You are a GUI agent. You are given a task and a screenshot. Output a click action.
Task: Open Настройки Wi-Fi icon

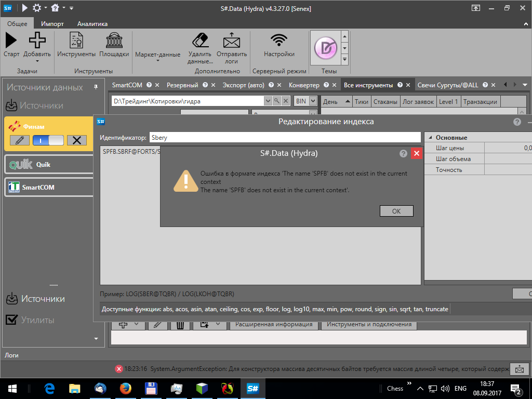click(x=279, y=41)
